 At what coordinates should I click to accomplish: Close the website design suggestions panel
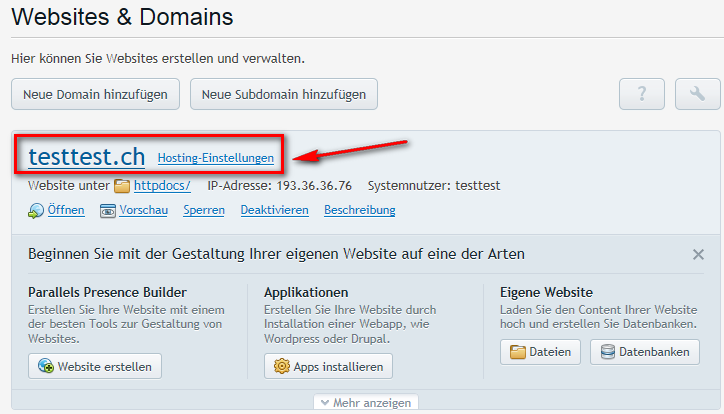(698, 254)
